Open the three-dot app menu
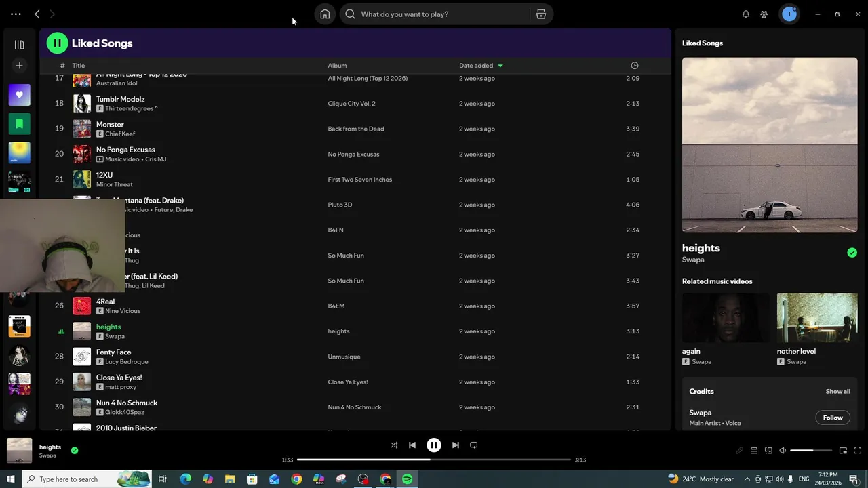This screenshot has width=868, height=488. (16, 14)
